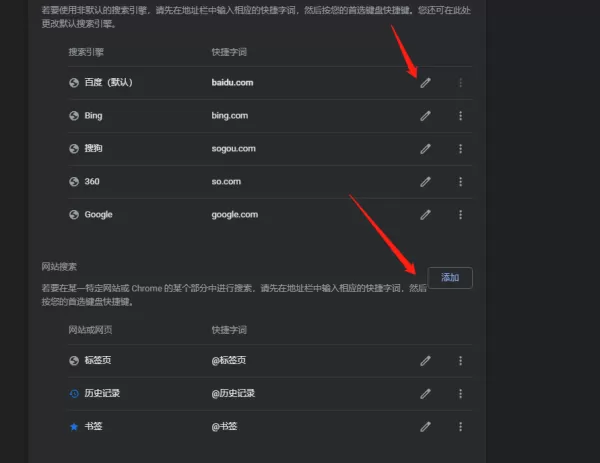This screenshot has height=463, width=600.
Task: Select the @标签页 shortcut text
Action: [228, 360]
